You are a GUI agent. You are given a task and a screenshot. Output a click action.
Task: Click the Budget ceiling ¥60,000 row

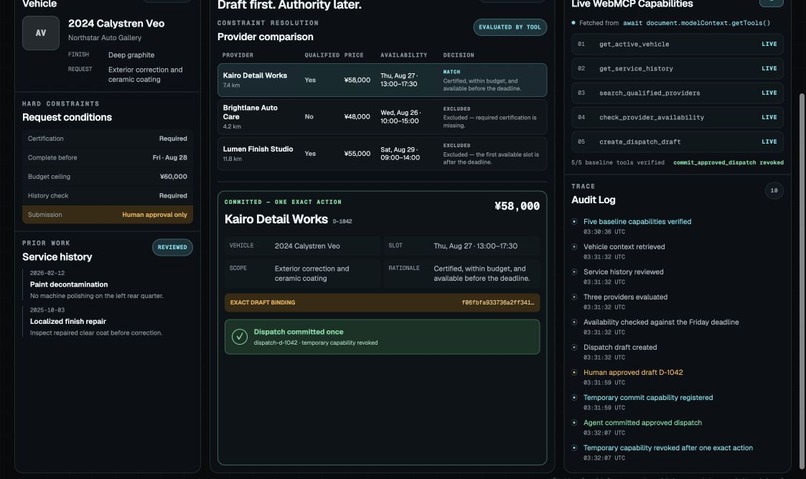point(107,177)
